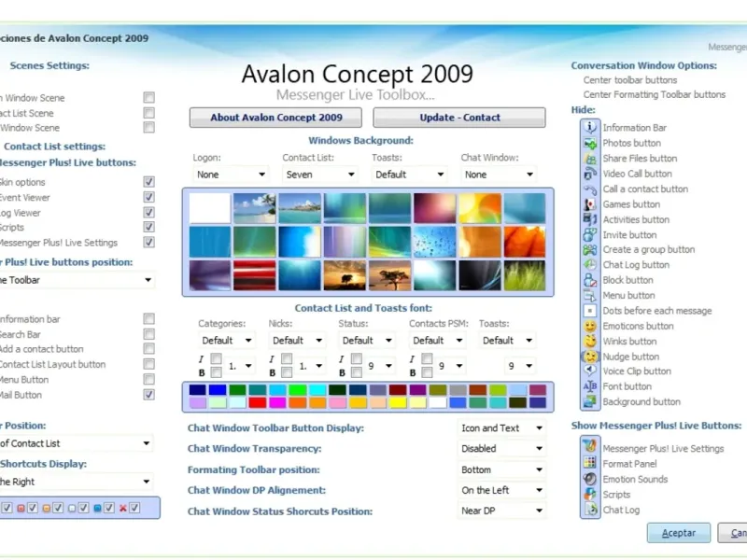Uncheck the Mail Button checkbox
The image size is (747, 560).
pyautogui.click(x=148, y=395)
